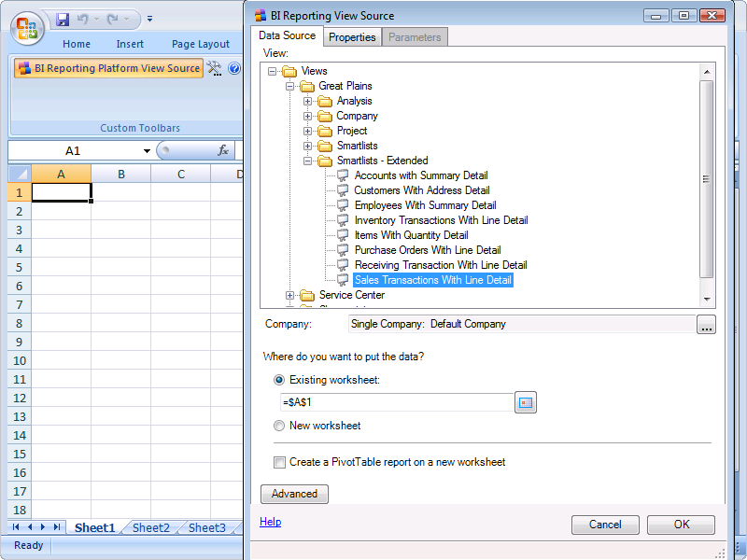Enable Create a PivotTable report checkbox
Image resolution: width=747 pixels, height=560 pixels.
(x=279, y=462)
